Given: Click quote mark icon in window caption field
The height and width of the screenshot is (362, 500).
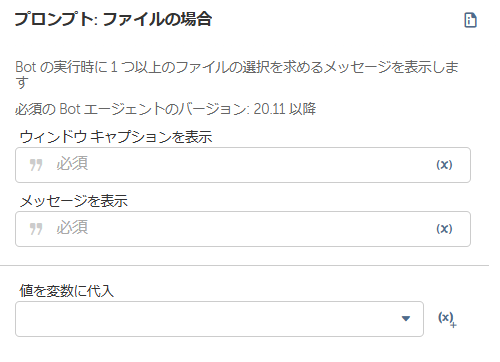Looking at the screenshot, I should (36, 165).
